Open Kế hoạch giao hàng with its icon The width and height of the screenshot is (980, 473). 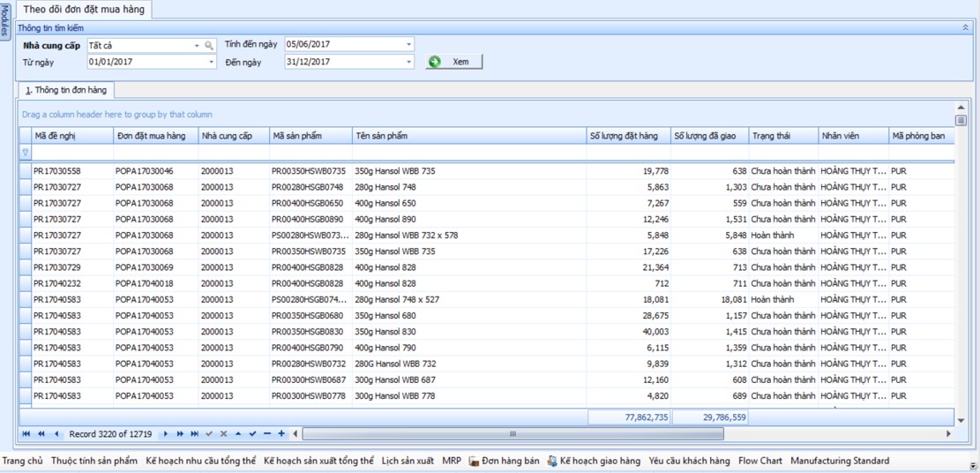tap(595, 462)
